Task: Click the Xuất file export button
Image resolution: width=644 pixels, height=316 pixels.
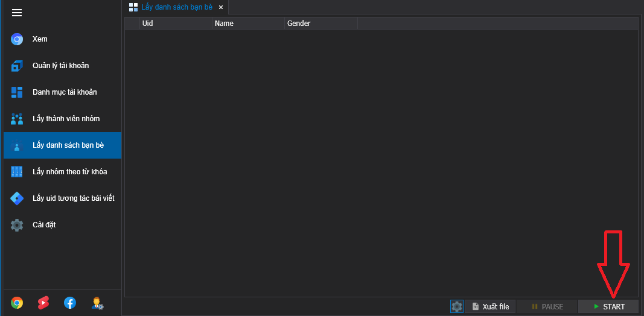Action: tap(489, 306)
